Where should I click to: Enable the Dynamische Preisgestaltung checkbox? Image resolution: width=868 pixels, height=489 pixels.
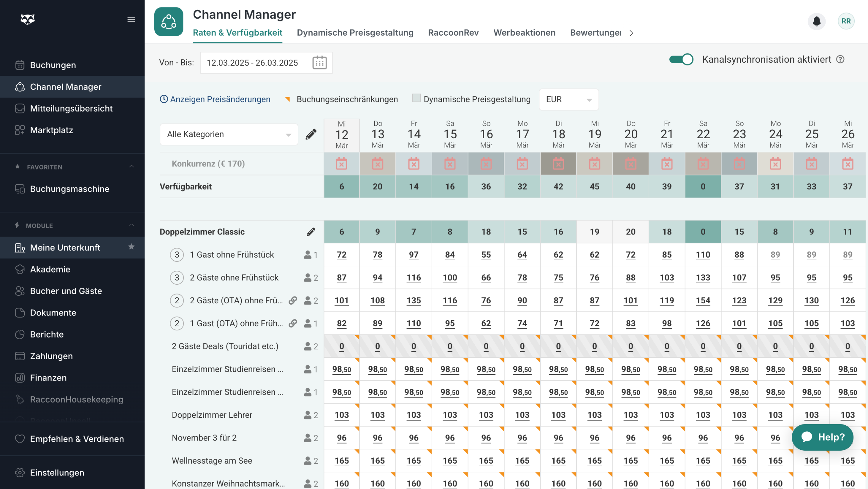(416, 98)
